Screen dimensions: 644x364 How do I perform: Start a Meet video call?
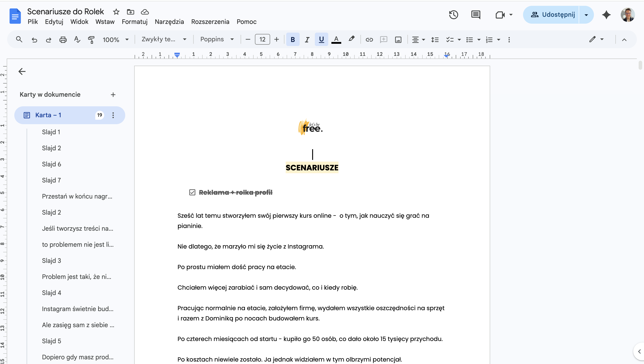[x=500, y=15]
